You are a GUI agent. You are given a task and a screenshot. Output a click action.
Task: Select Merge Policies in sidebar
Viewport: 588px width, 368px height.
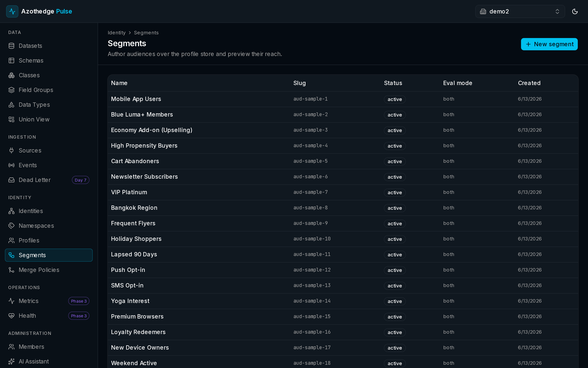(x=49, y=270)
